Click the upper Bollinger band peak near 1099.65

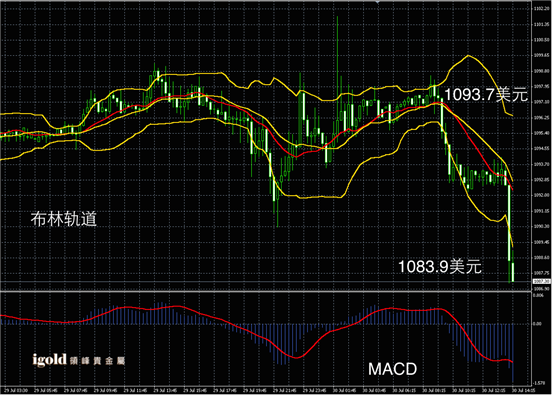pyautogui.click(x=468, y=56)
